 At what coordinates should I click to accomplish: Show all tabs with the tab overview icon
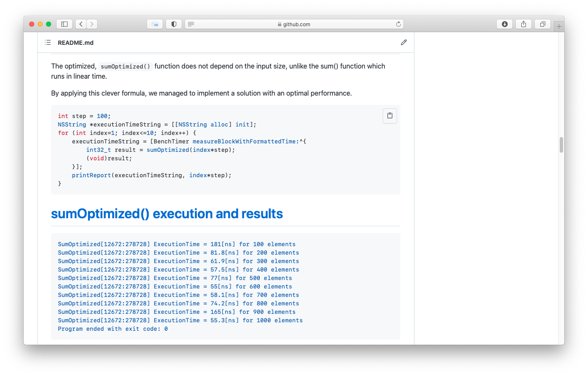pyautogui.click(x=542, y=24)
